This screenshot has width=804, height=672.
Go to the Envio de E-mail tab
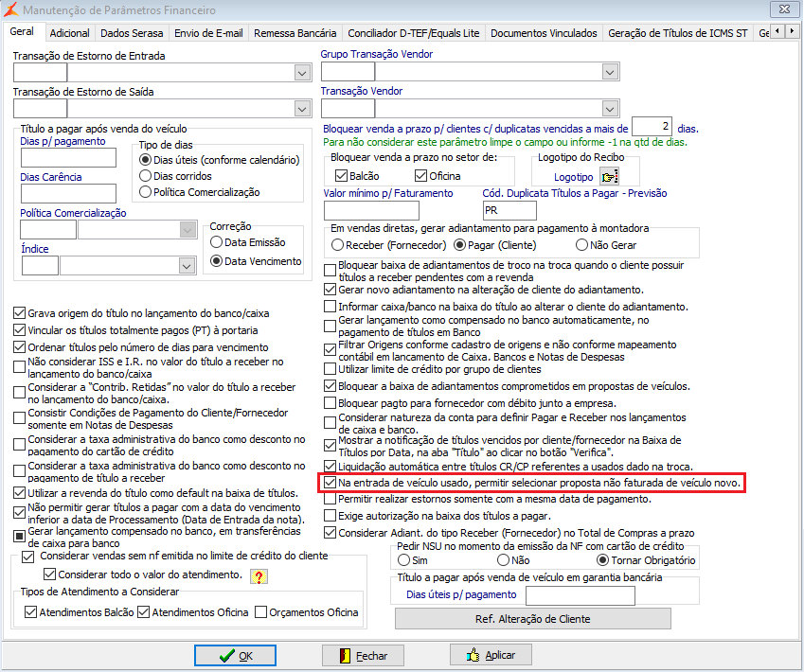[x=208, y=33]
